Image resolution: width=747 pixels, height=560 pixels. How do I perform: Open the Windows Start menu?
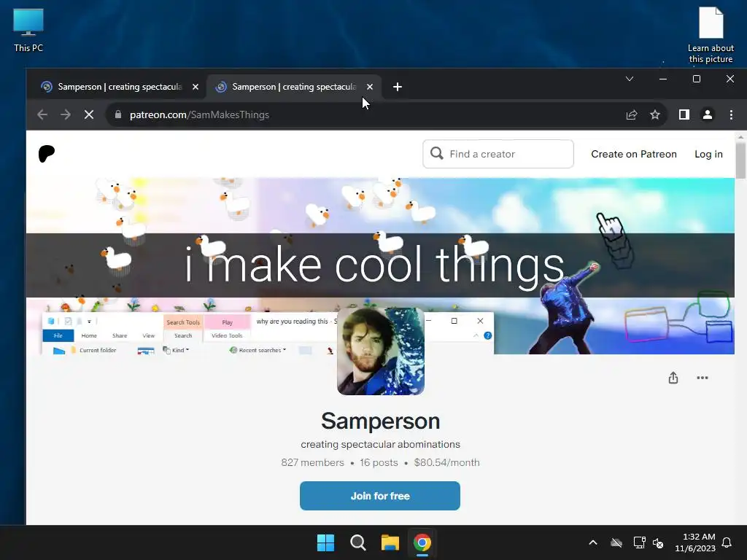tap(326, 542)
